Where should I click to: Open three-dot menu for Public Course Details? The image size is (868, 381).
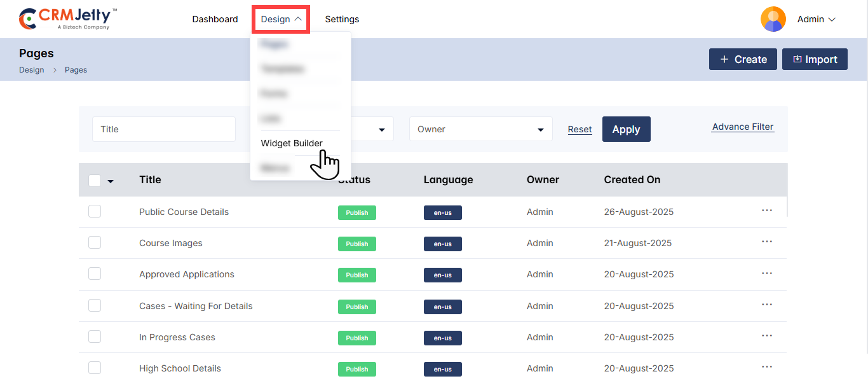click(x=766, y=211)
